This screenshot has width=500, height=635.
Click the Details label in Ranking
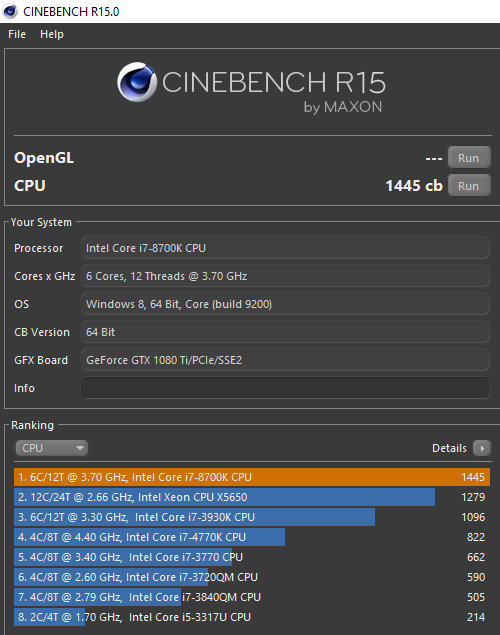pyautogui.click(x=449, y=448)
